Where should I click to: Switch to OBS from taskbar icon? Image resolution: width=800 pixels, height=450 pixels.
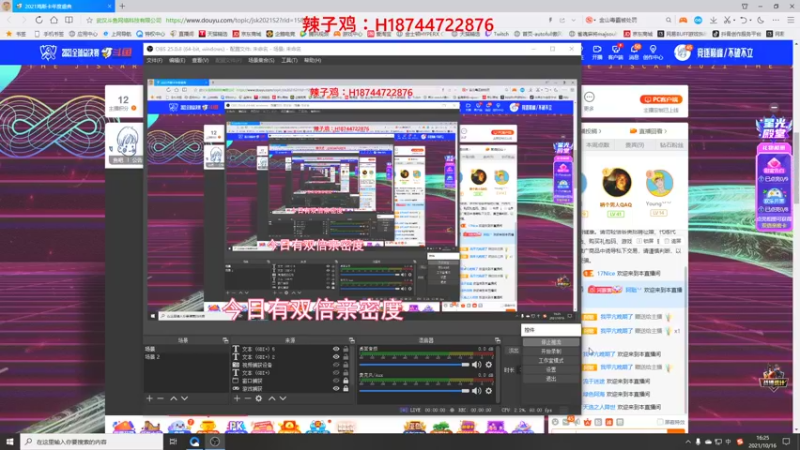click(215, 442)
